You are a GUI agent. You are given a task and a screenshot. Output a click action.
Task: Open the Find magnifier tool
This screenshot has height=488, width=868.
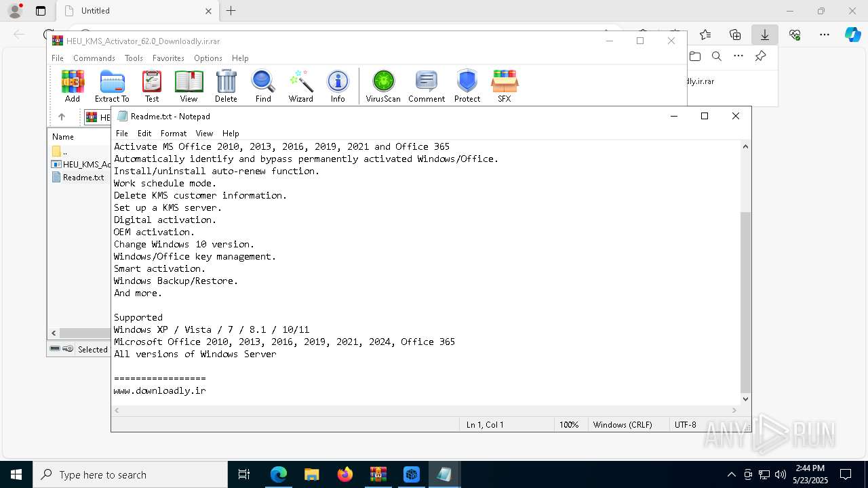(x=263, y=86)
